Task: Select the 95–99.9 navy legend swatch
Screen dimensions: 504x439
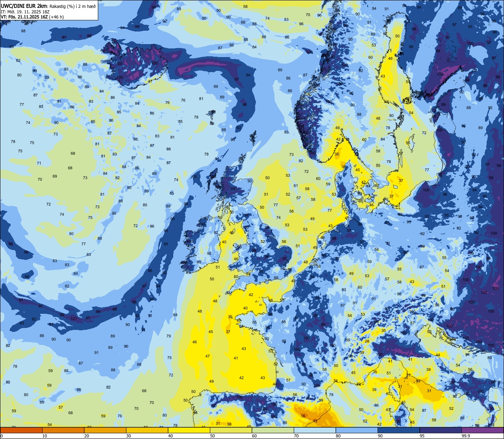Action: pyautogui.click(x=441, y=430)
